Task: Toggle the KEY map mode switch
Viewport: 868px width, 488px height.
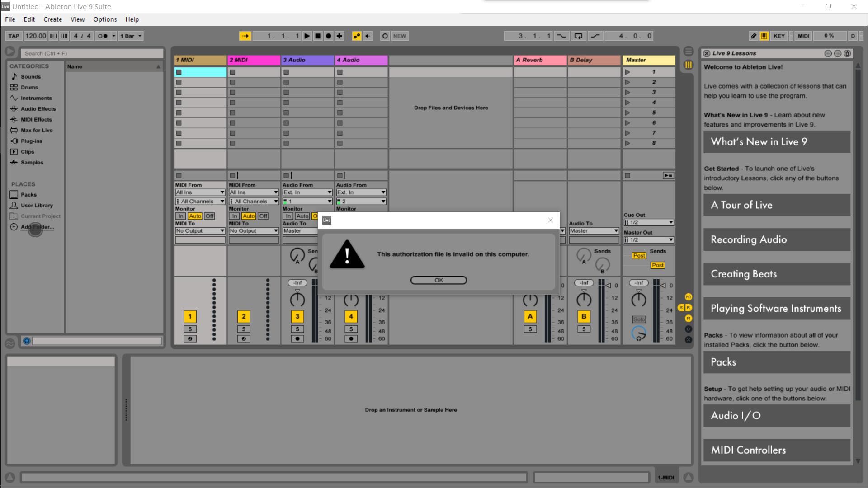Action: (778, 36)
